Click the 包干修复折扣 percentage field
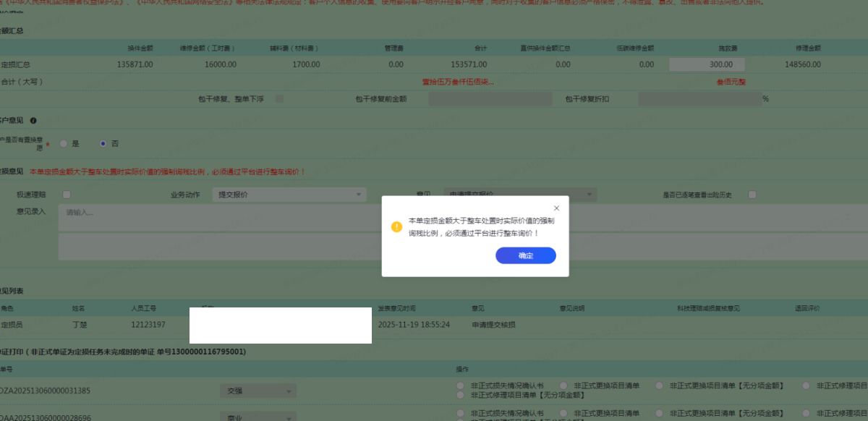Image resolution: width=868 pixels, height=421 pixels. (699, 99)
